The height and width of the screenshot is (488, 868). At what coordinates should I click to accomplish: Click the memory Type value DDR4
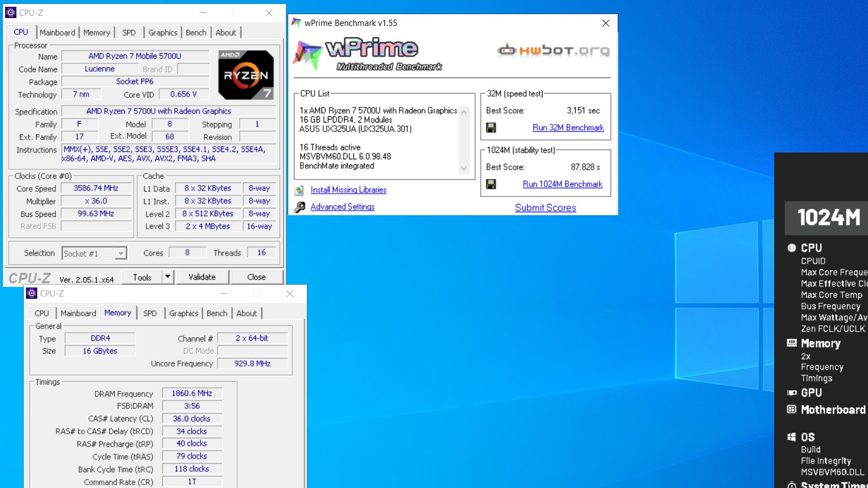pyautogui.click(x=100, y=338)
